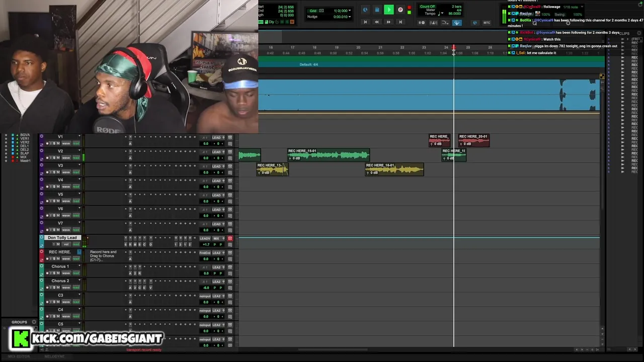Open V3 comments/notes icon below output window
644x362 pixels.
coord(230,172)
